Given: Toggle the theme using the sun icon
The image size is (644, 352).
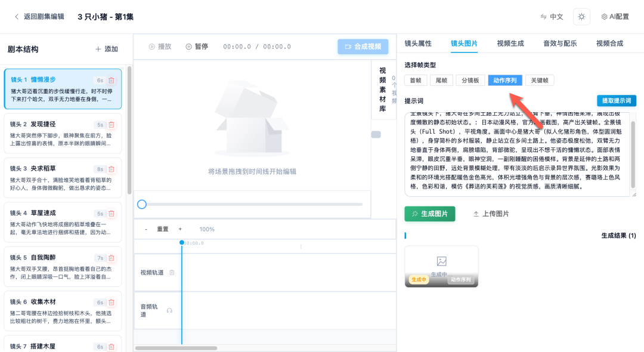Looking at the screenshot, I should (x=581, y=16).
